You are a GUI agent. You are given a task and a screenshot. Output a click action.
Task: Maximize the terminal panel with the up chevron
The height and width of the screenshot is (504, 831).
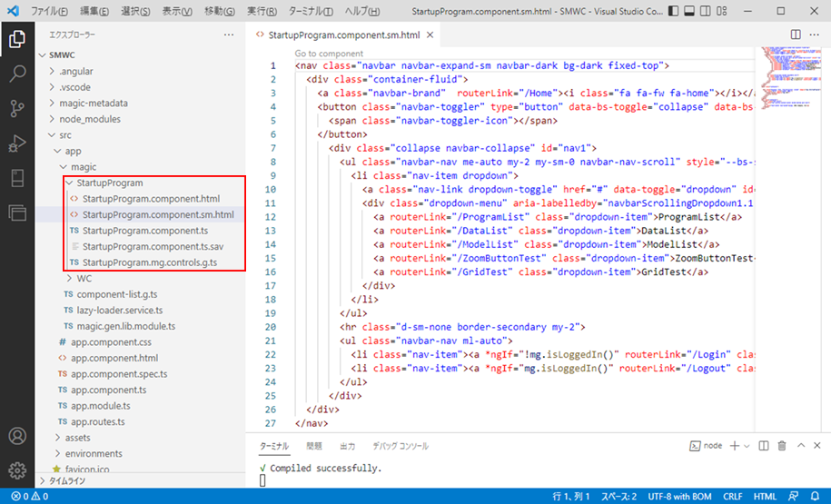[x=800, y=446]
